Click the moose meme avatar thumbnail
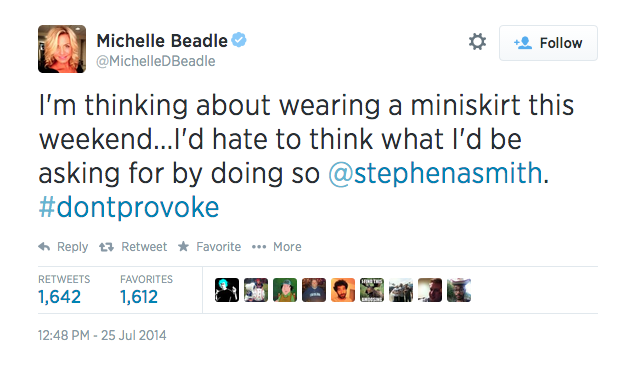 [372, 290]
